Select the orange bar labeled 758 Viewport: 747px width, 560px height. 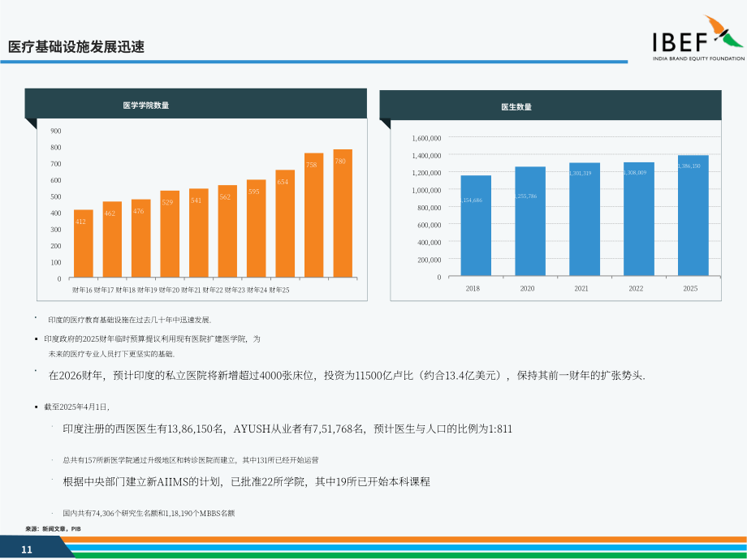pos(314,215)
